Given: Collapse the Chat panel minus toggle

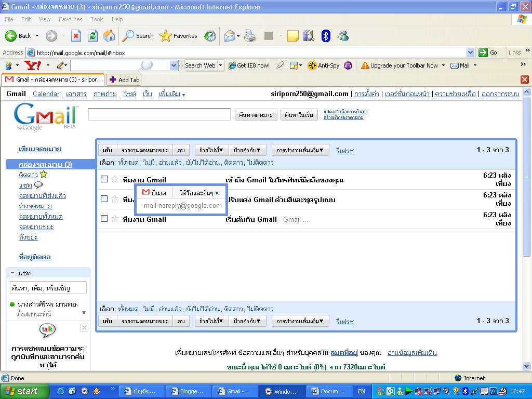Looking at the screenshot, I should click(12, 273).
